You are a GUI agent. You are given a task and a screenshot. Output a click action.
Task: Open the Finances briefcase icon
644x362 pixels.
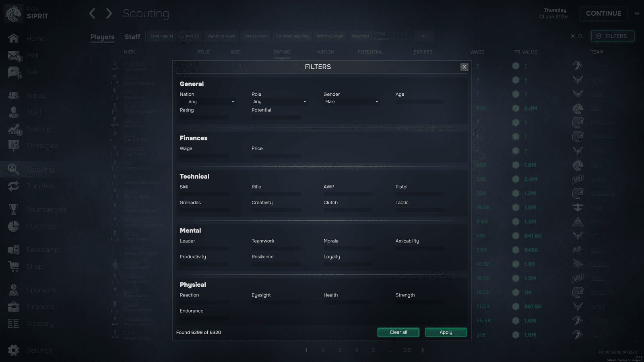pyautogui.click(x=14, y=306)
